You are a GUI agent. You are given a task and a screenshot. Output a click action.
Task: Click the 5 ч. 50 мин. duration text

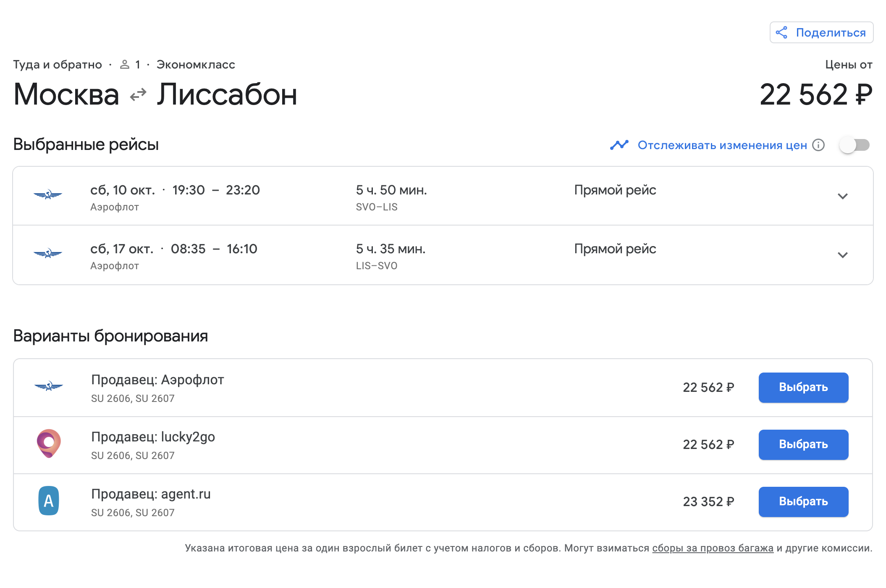click(x=391, y=190)
